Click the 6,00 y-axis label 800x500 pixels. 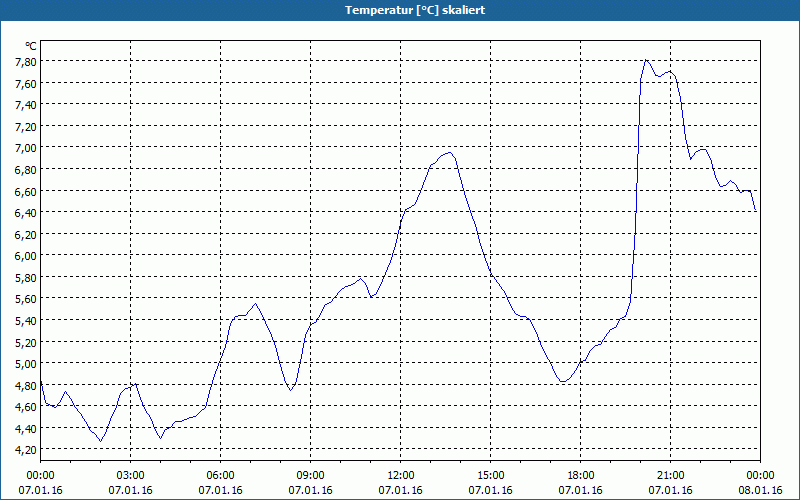coord(26,256)
